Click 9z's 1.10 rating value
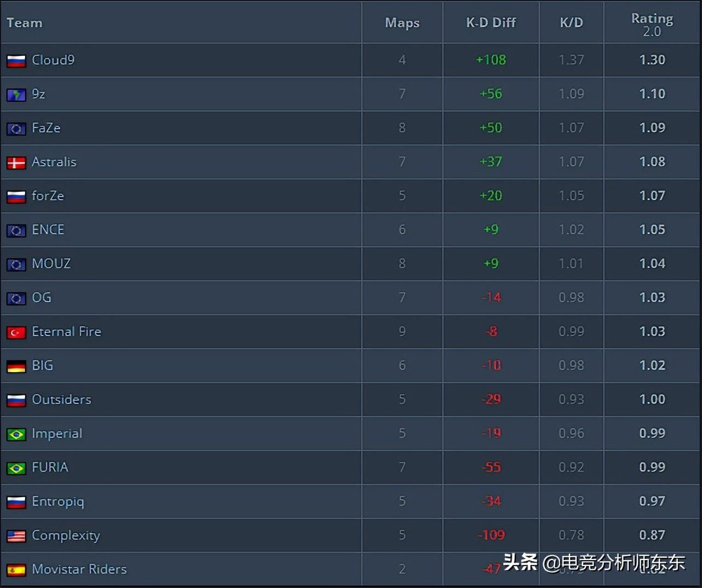This screenshot has height=588, width=702. 652,94
